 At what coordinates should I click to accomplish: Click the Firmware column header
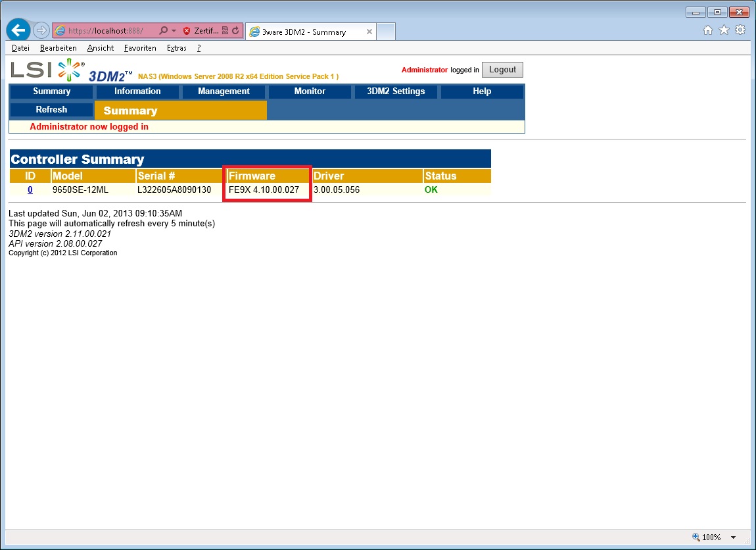[x=267, y=176]
